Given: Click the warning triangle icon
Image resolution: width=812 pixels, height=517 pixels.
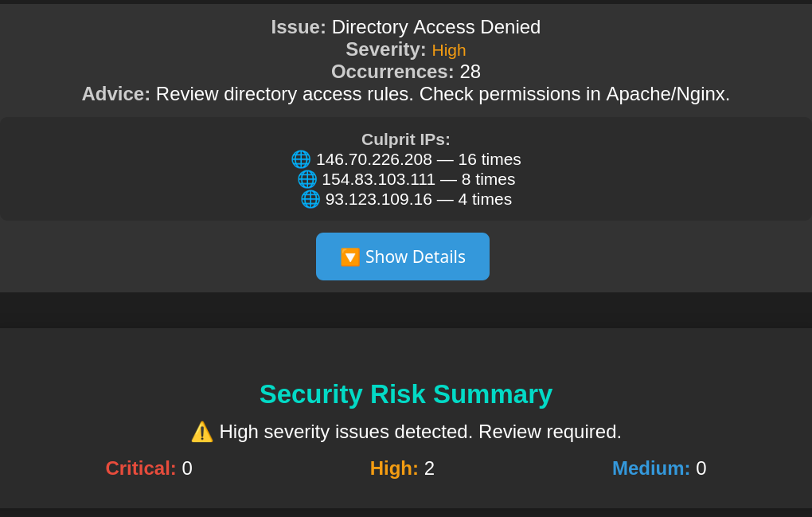Looking at the screenshot, I should pyautogui.click(x=202, y=432).
